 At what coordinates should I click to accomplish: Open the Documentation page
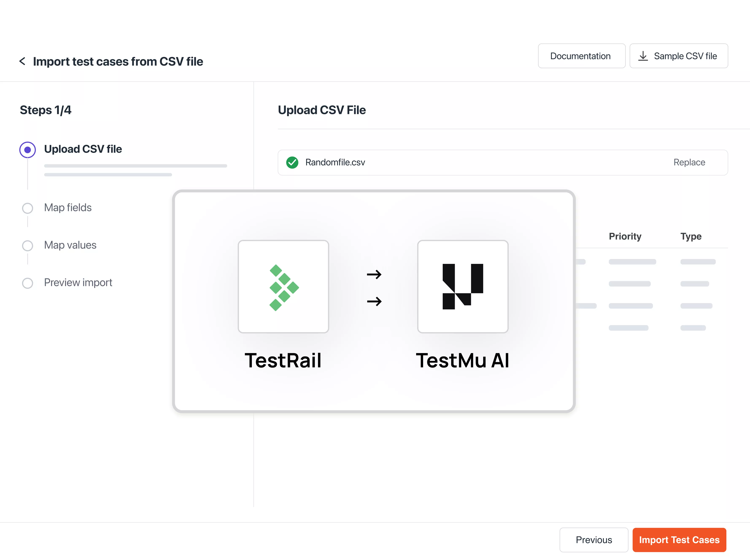coord(581,56)
